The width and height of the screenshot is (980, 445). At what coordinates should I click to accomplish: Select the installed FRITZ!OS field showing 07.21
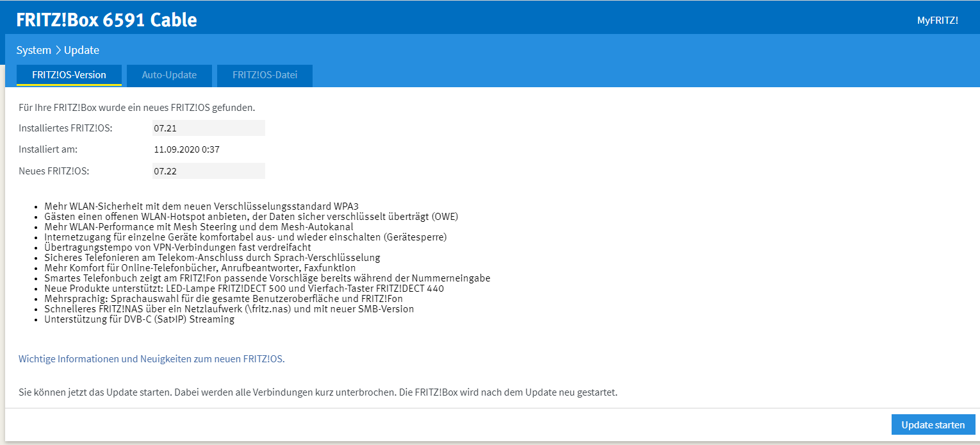click(x=208, y=128)
